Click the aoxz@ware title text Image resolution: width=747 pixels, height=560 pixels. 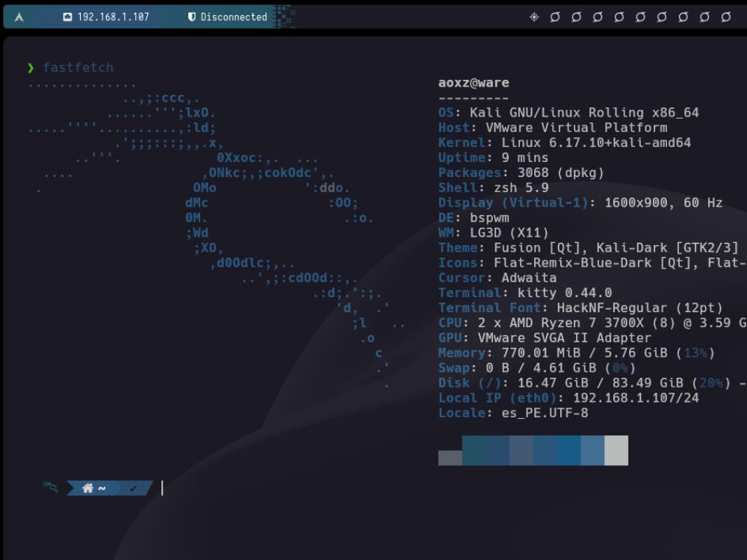tap(474, 83)
